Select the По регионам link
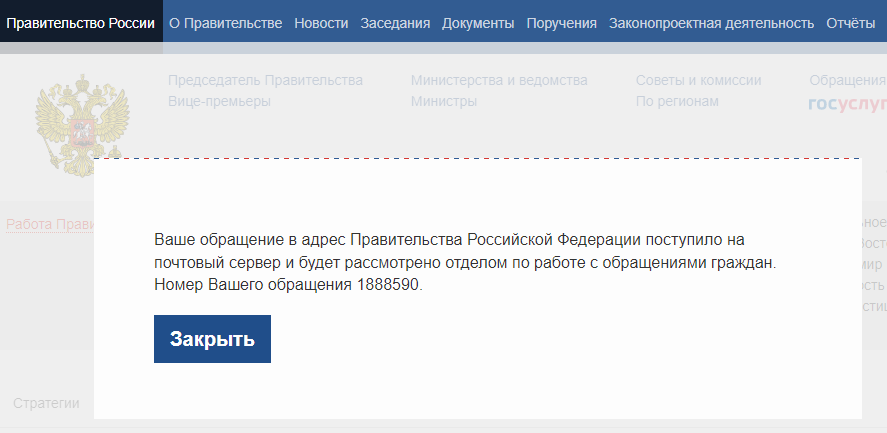 pos(677,101)
